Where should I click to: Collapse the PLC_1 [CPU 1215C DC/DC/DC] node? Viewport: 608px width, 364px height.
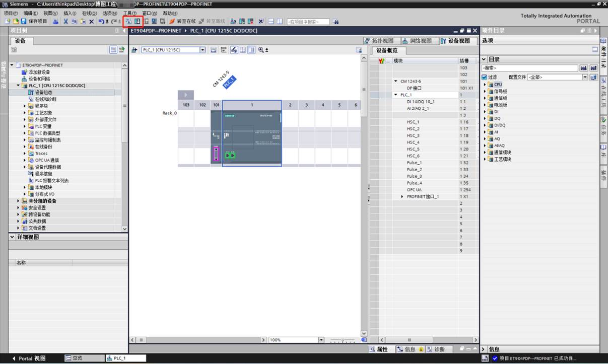coord(19,86)
